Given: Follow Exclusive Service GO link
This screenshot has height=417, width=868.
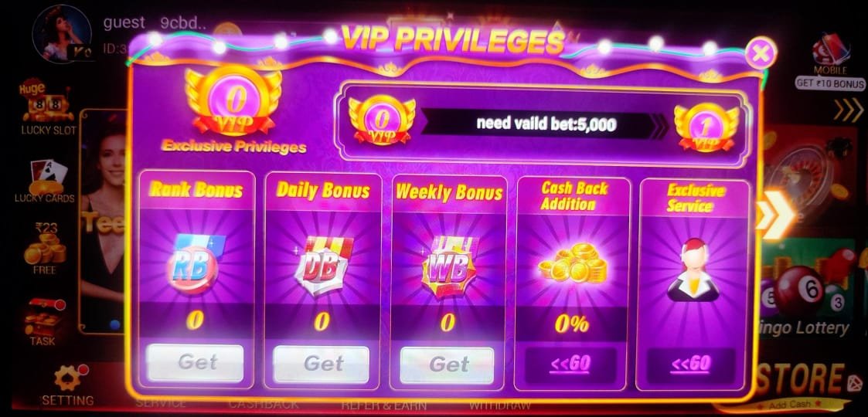Looking at the screenshot, I should [691, 364].
